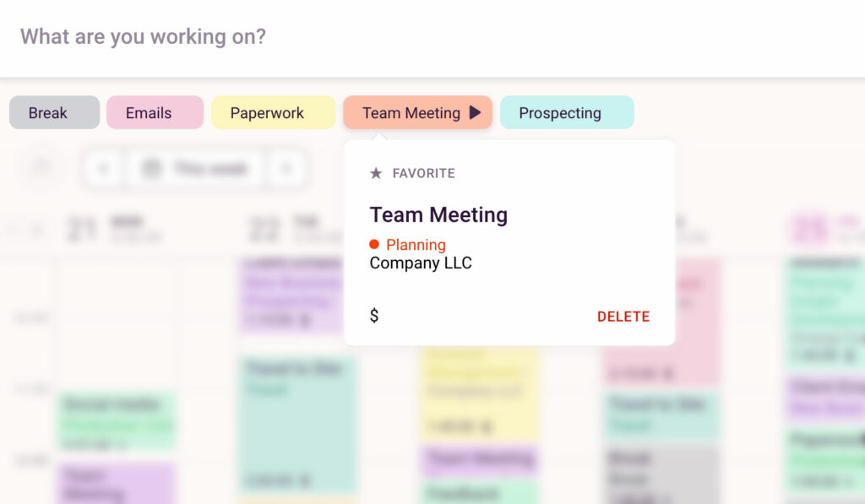Screen dimensions: 865x504
Task: Select the Prospecting favorite pill
Action: click(x=567, y=111)
